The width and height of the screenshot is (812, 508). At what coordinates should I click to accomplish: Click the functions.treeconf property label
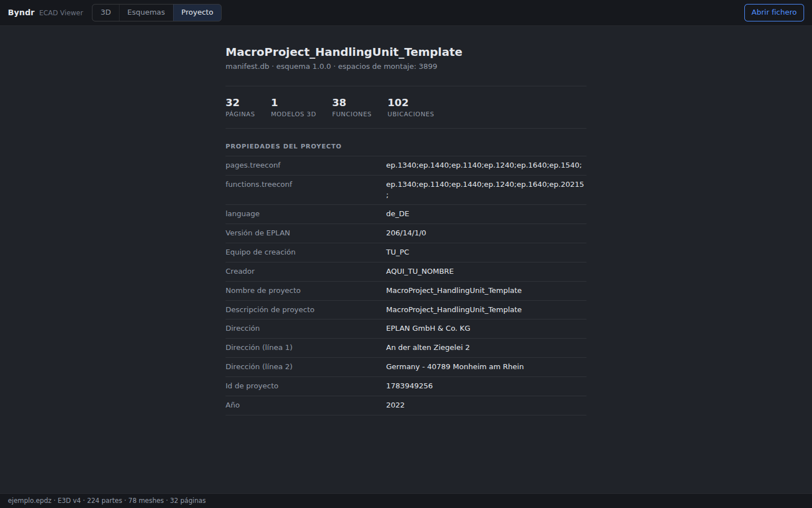(x=259, y=185)
